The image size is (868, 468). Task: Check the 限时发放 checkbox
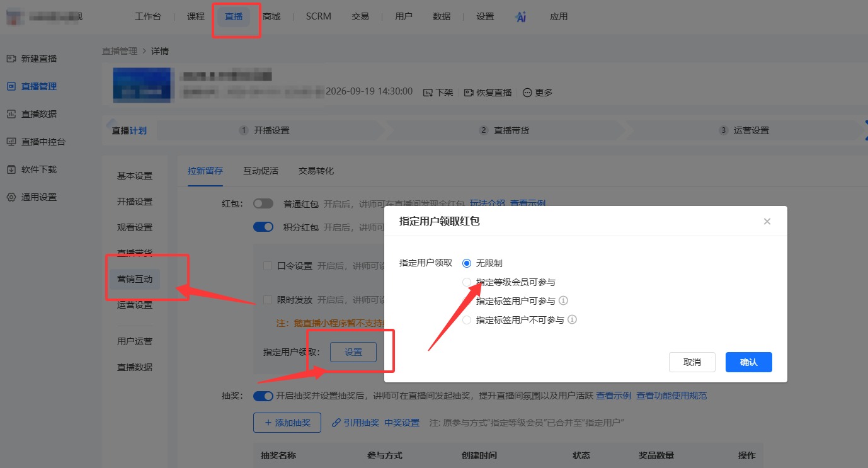point(268,300)
